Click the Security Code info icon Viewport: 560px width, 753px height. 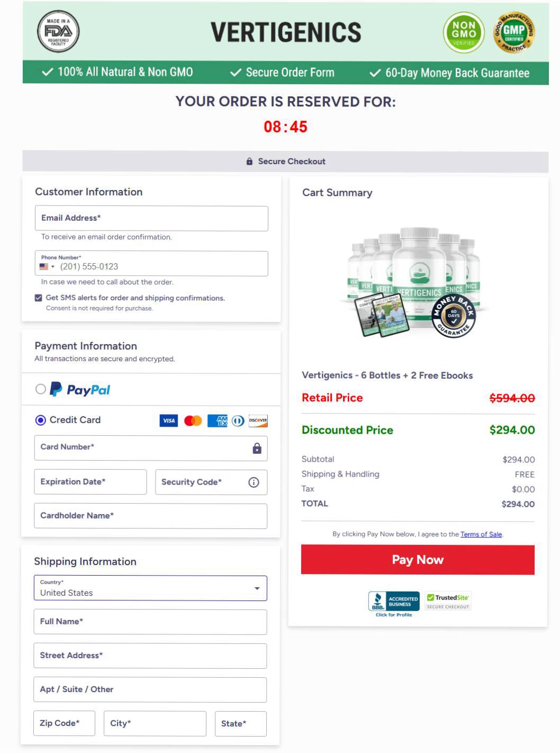coord(254,482)
